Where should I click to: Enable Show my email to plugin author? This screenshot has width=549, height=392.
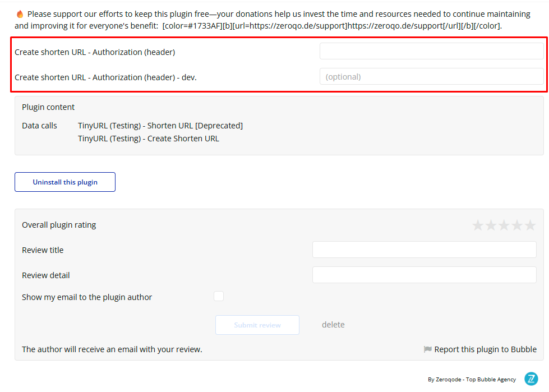pos(219,296)
